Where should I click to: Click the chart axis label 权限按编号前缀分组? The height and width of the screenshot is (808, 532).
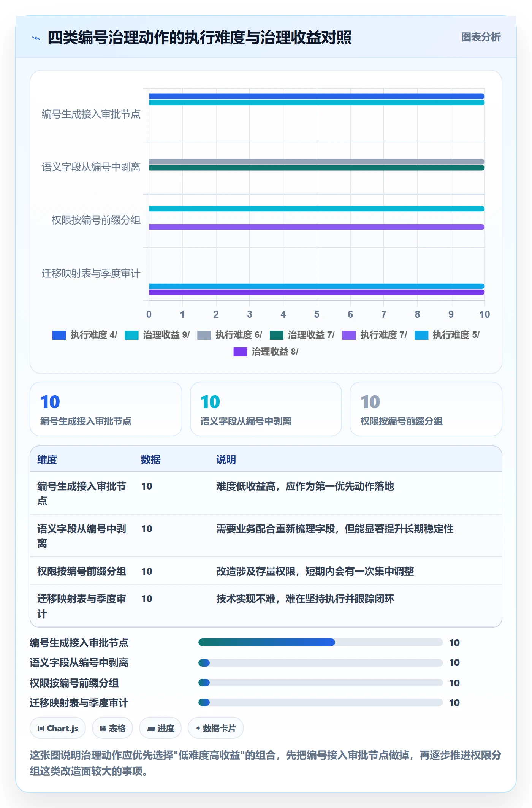(x=96, y=220)
